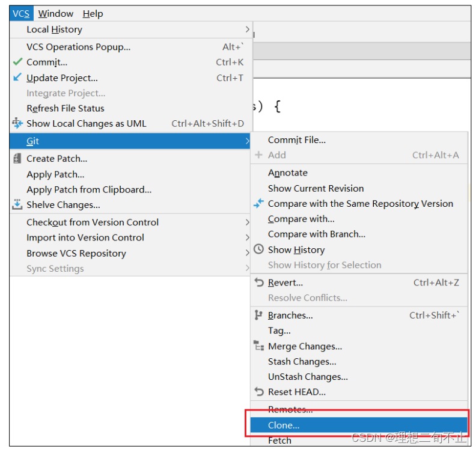Viewport: 476px width, 449px height.
Task: Click the Revert arrow icon
Action: click(x=259, y=283)
